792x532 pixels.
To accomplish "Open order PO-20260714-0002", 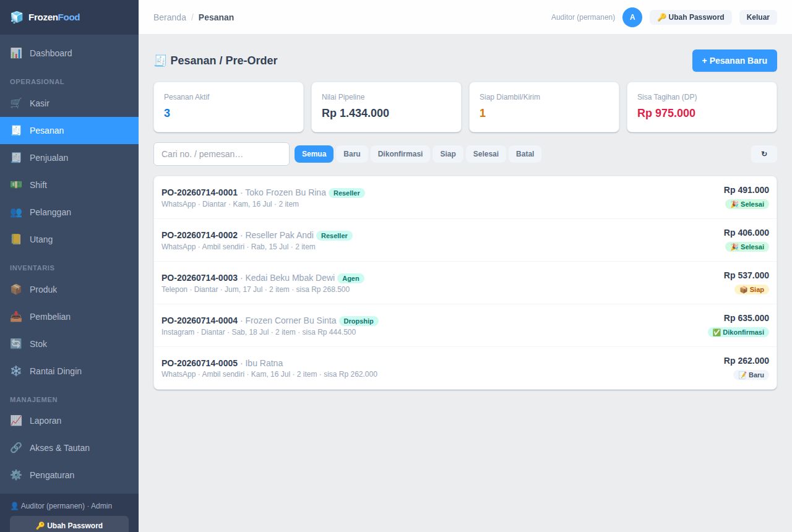I will click(465, 240).
